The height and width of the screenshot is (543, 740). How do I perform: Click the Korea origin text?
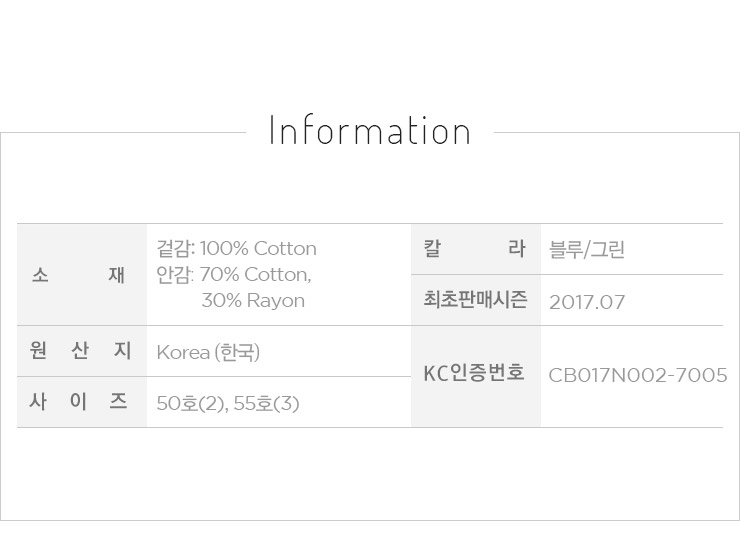[x=183, y=353]
